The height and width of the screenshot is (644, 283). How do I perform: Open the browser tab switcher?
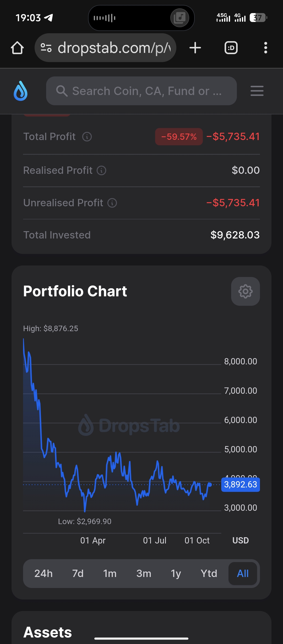pyautogui.click(x=231, y=48)
